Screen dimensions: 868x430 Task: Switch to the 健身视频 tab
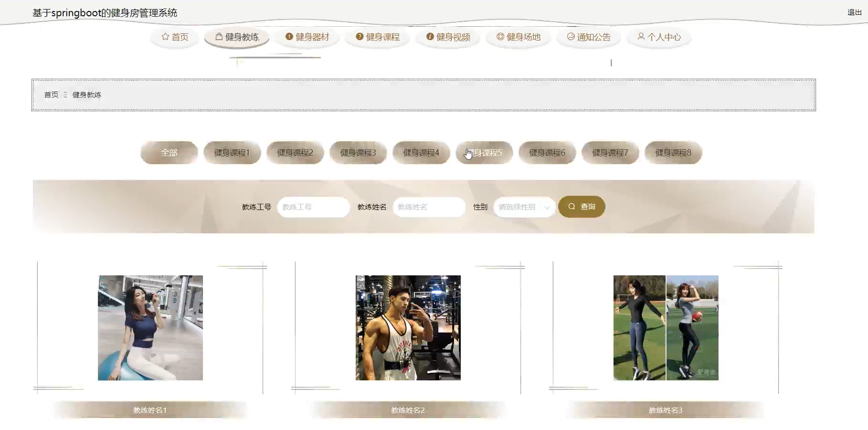(448, 36)
